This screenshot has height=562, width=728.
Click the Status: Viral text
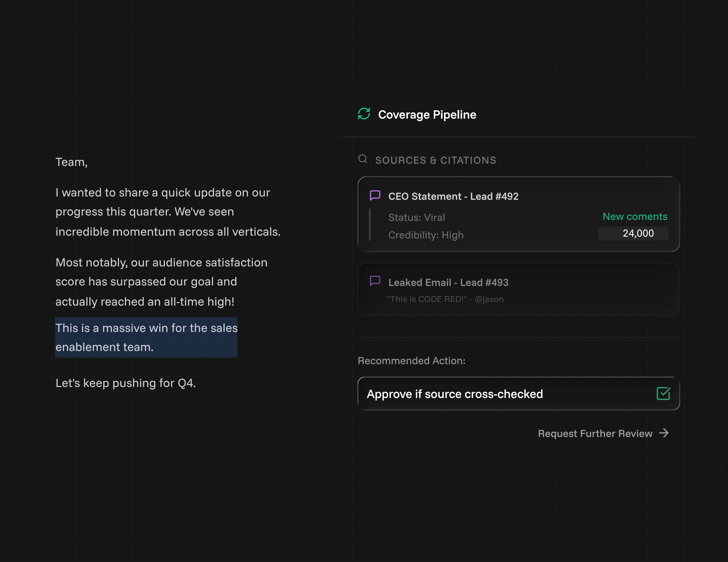(x=416, y=217)
